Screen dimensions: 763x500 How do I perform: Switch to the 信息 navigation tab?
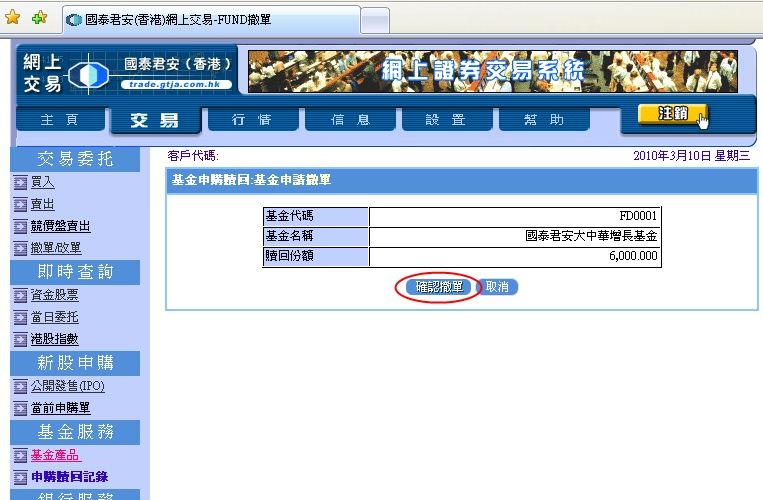pos(350,120)
